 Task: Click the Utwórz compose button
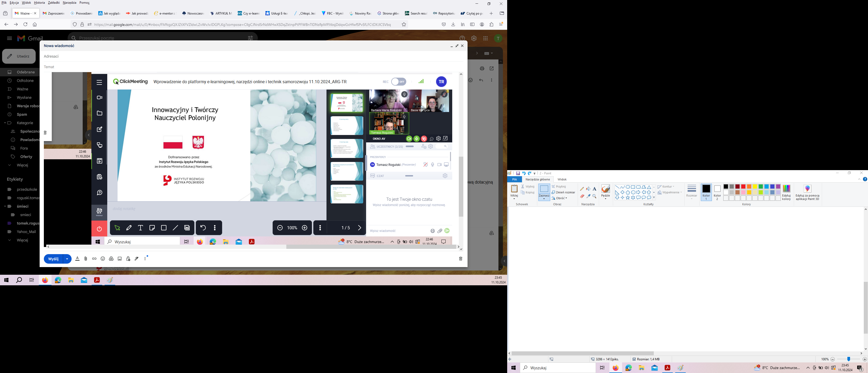[19, 56]
